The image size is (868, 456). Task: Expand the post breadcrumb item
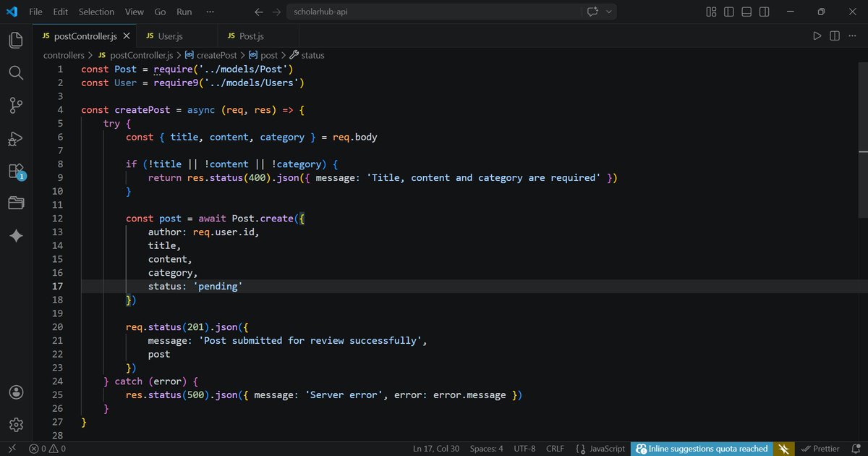pos(263,55)
